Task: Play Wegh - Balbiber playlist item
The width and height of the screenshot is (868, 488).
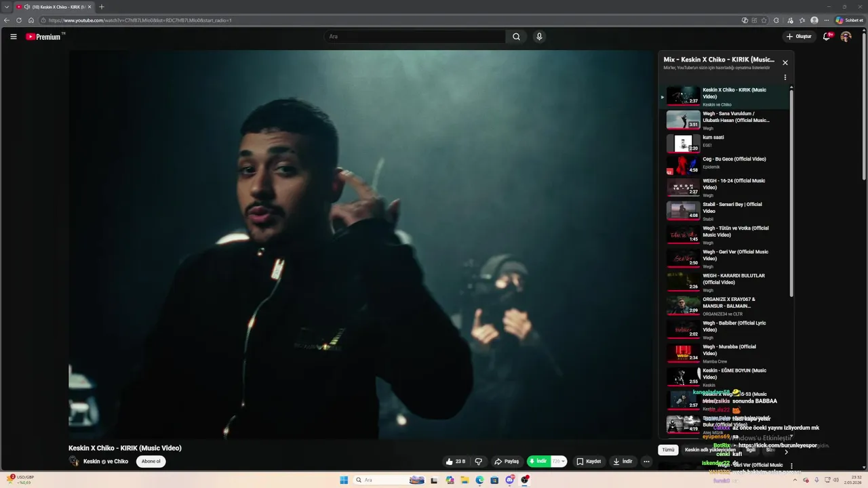Action: pyautogui.click(x=724, y=329)
